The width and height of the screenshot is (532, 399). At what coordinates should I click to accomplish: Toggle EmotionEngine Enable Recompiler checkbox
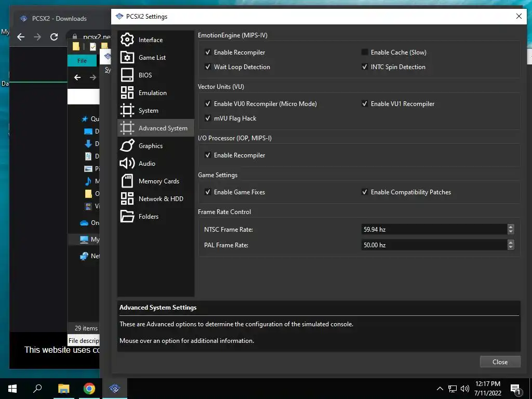pos(208,52)
